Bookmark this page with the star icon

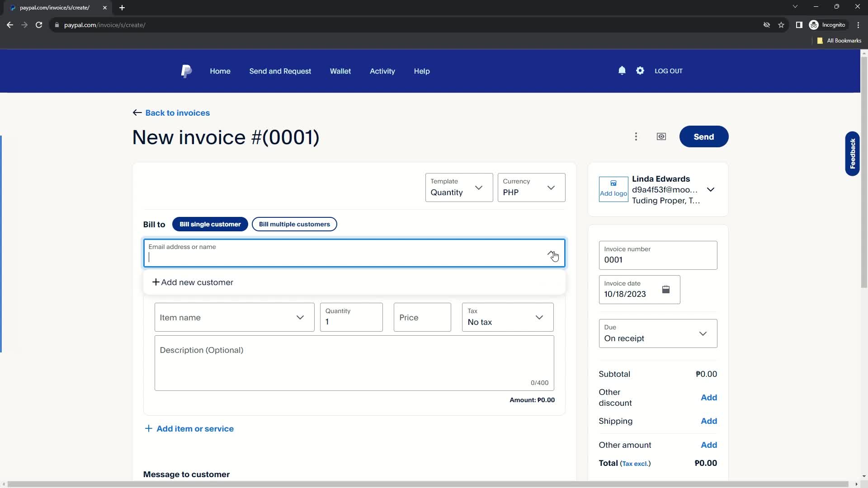781,25
